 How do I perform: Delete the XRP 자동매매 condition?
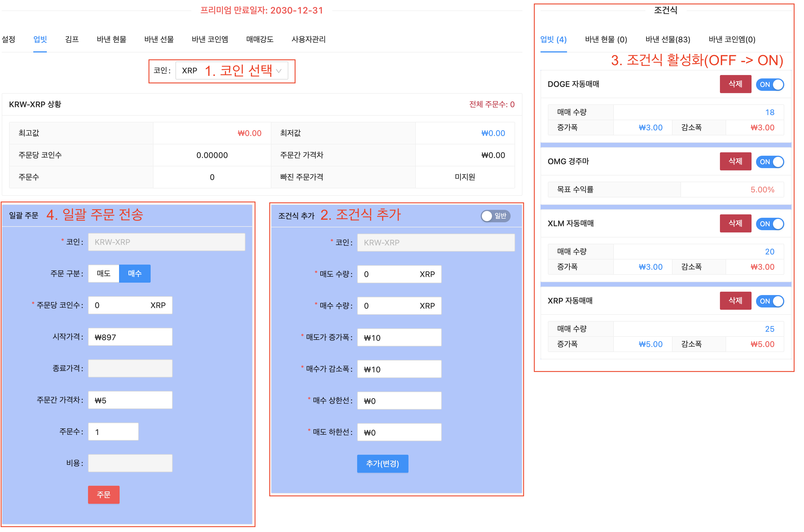pyautogui.click(x=735, y=301)
